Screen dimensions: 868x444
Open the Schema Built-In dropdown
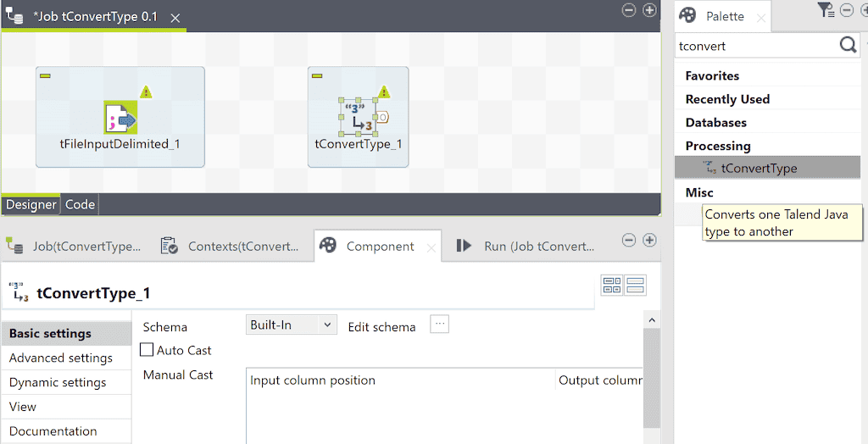tap(292, 325)
